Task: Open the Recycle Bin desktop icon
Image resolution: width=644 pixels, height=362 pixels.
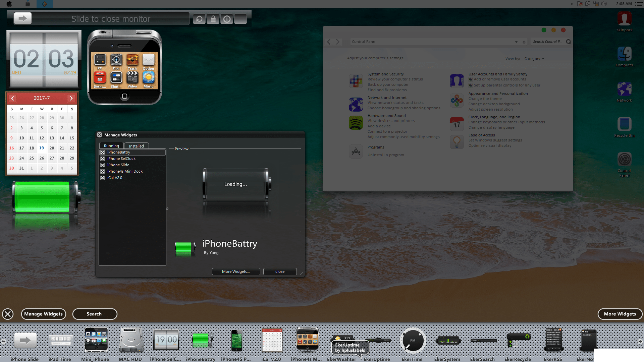Action: (x=624, y=127)
